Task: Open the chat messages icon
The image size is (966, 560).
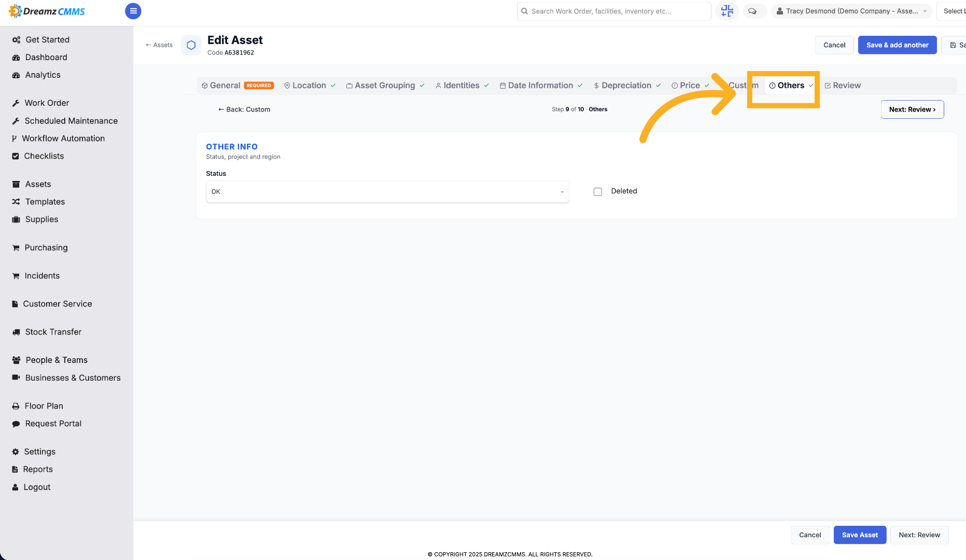Action: (x=752, y=11)
